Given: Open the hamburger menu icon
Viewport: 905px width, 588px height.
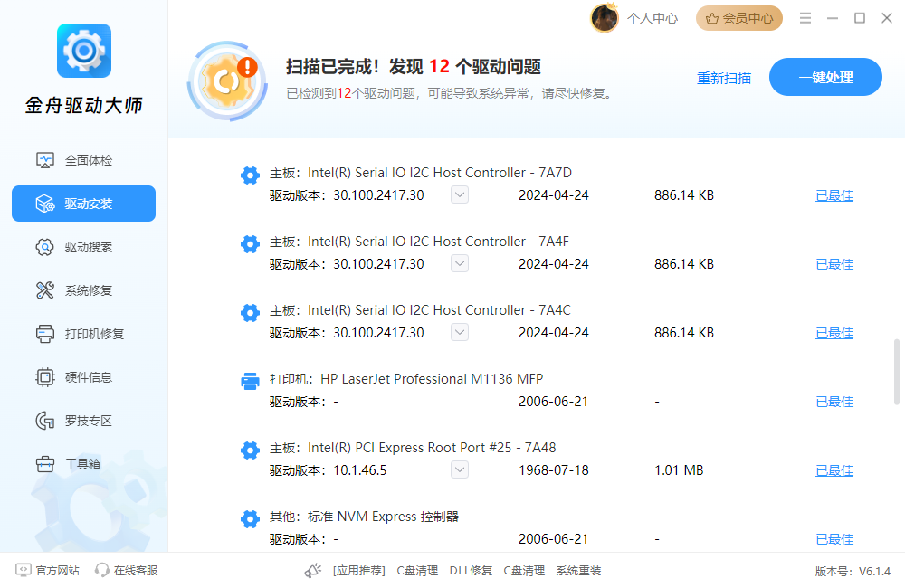Looking at the screenshot, I should 805,18.
